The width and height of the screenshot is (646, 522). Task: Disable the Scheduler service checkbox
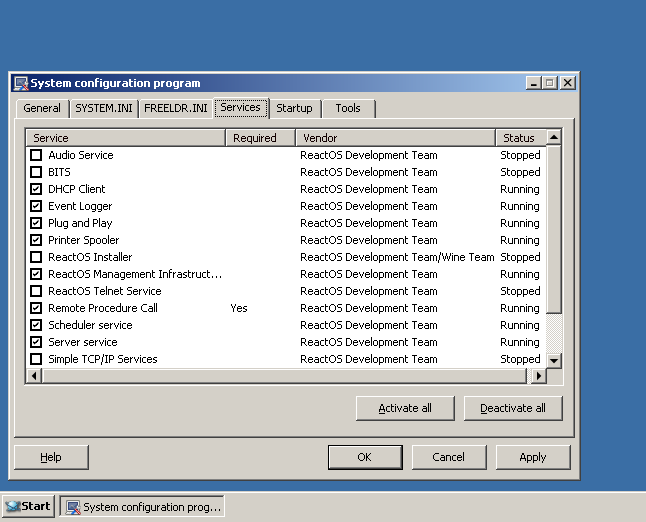36,325
